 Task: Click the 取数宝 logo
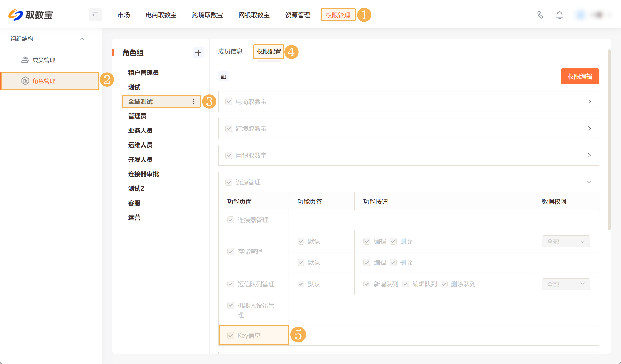click(x=31, y=15)
